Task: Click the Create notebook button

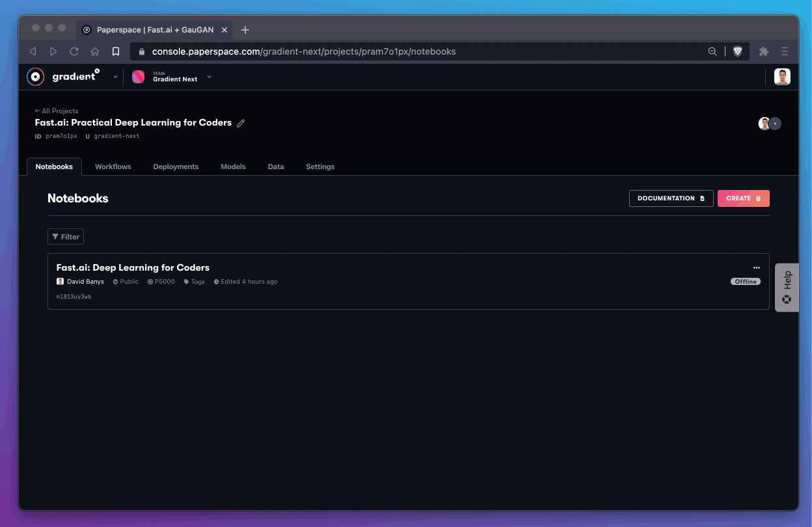Action: tap(744, 198)
